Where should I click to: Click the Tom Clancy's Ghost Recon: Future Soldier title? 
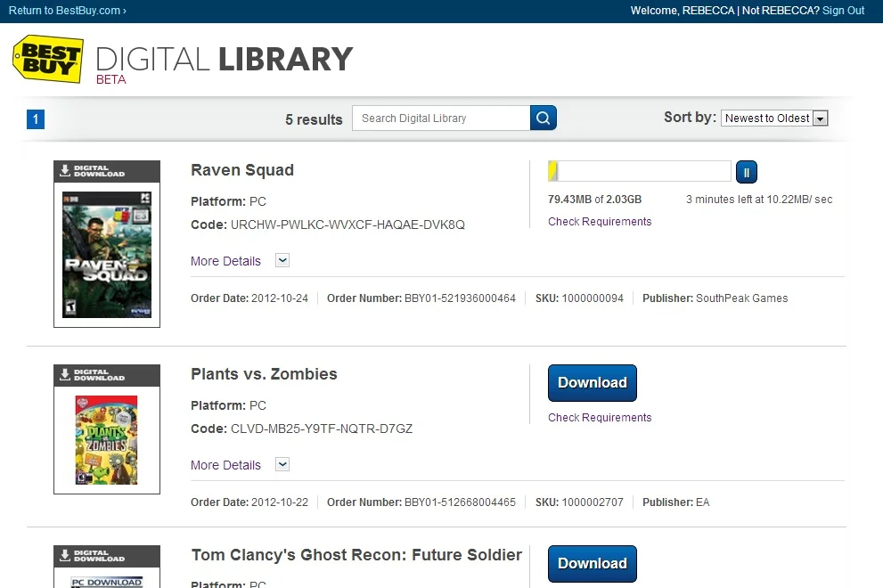click(x=357, y=555)
